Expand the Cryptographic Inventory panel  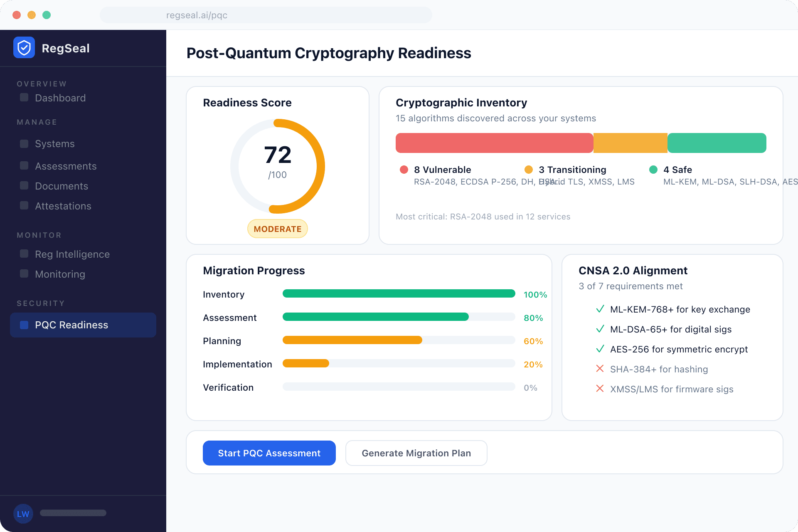click(461, 103)
